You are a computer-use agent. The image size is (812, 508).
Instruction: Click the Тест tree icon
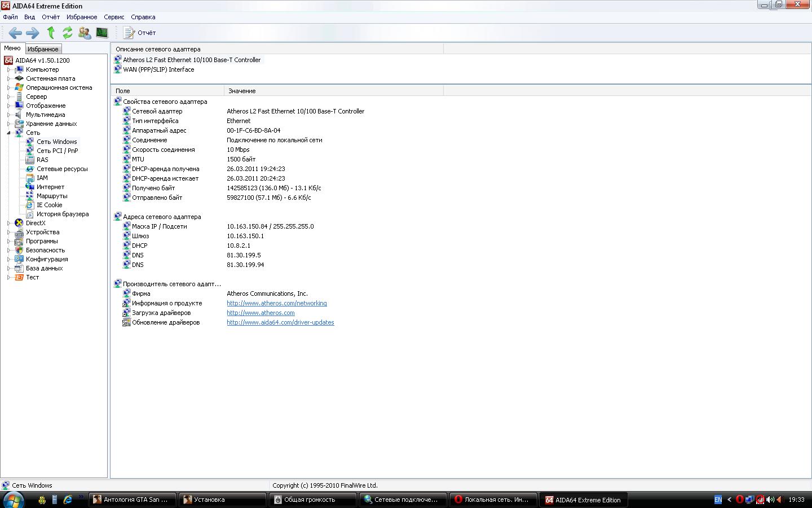[19, 277]
